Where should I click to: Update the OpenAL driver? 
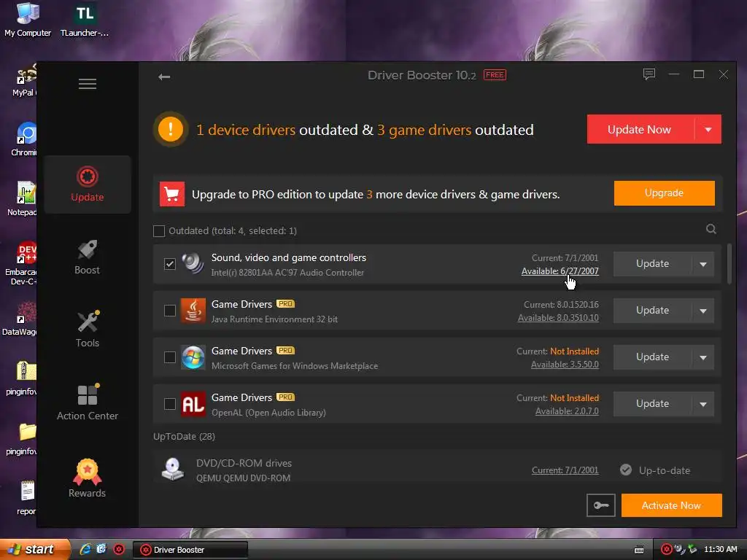[x=652, y=404]
